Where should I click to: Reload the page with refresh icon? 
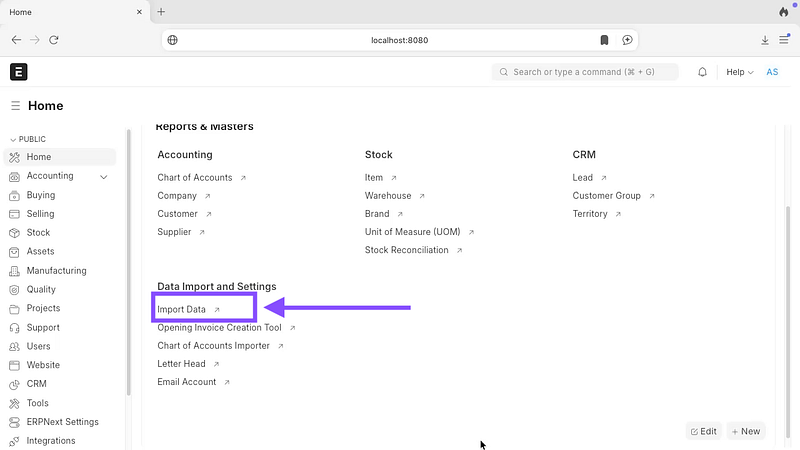54,40
